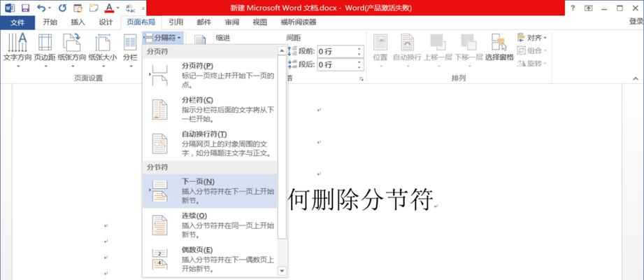Open ribbon display options icon
Screen dimensions: 644x280
(x=589, y=8)
